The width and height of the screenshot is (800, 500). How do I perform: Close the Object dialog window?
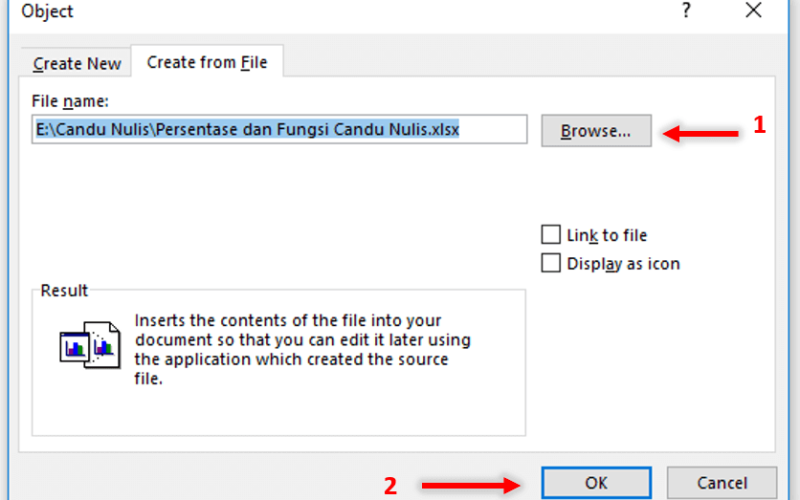[x=753, y=10]
